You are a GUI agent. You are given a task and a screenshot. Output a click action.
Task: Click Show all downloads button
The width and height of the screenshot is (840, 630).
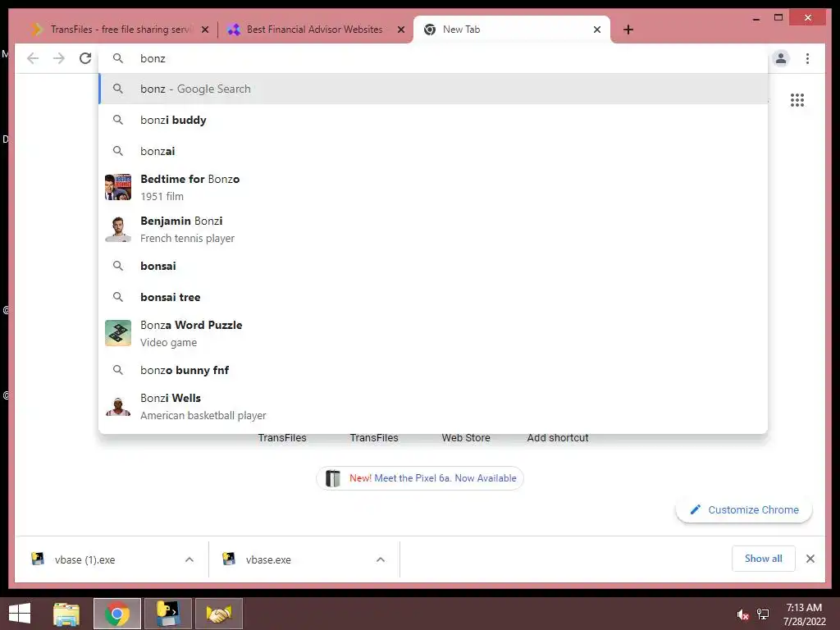point(764,559)
